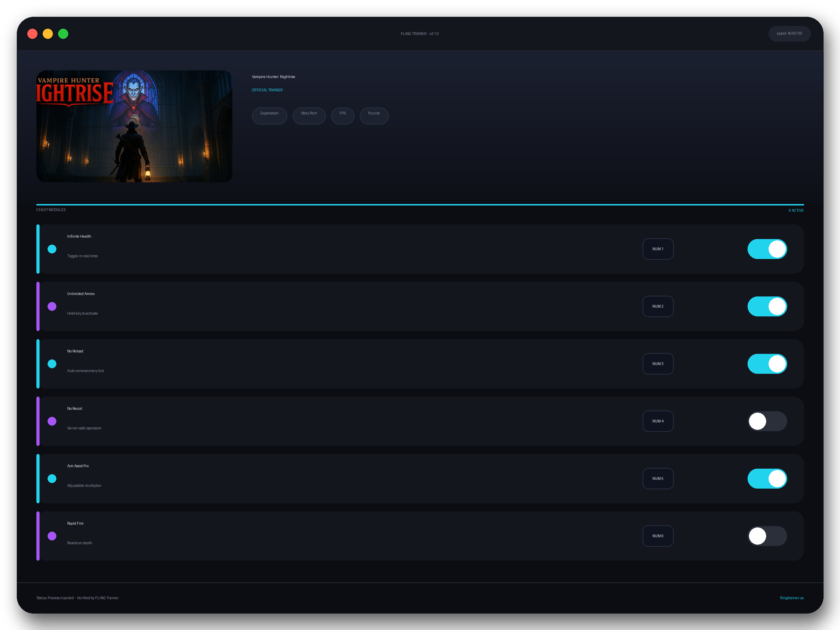
Task: Open the flingtrainer.us link
Action: point(792,598)
